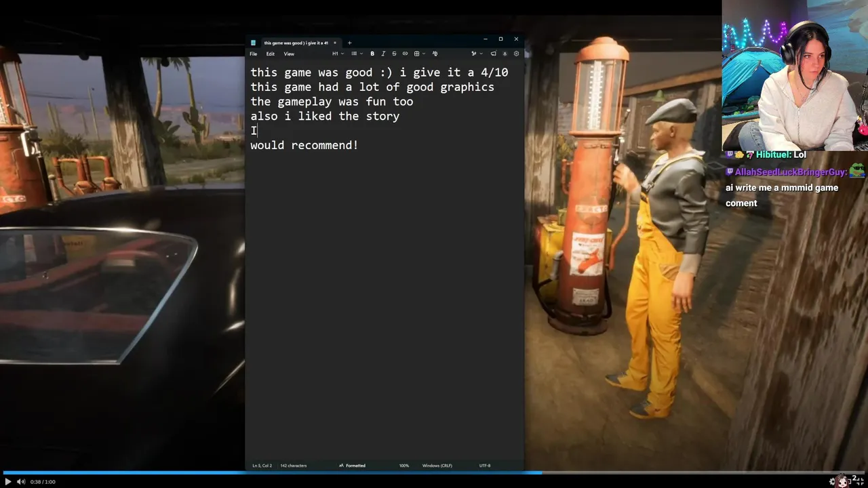Play the video
The height and width of the screenshot is (488, 868).
pyautogui.click(x=8, y=481)
